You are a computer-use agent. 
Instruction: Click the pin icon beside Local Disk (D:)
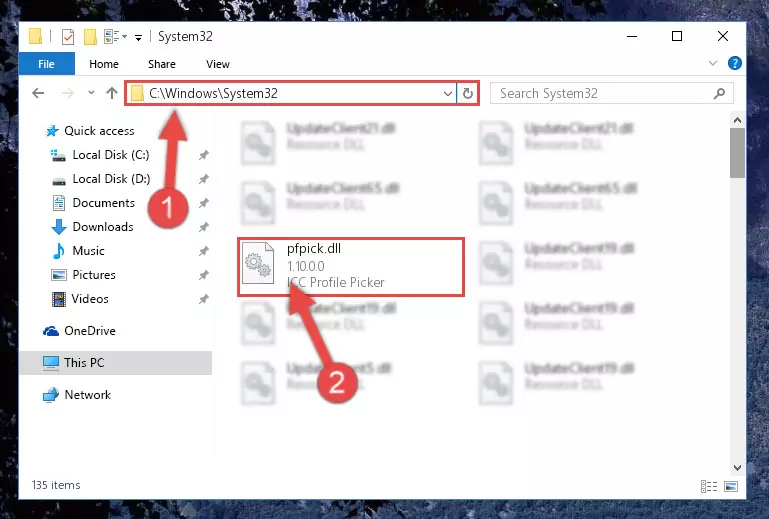204,180
